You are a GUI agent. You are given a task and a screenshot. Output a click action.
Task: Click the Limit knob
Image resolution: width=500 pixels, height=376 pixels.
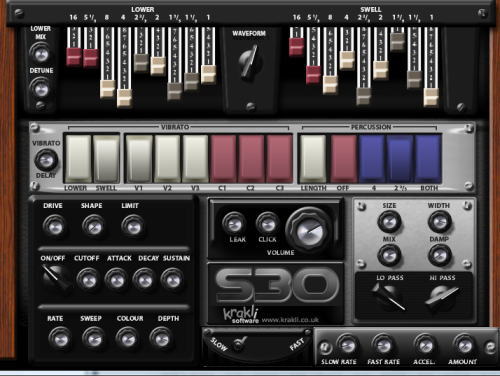tap(133, 226)
